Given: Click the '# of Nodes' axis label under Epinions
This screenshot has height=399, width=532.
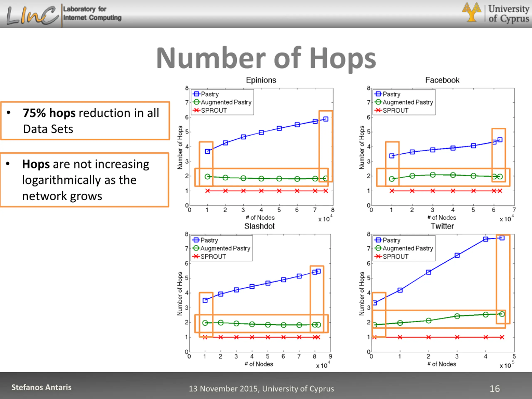Looking at the screenshot, I should [260, 217].
